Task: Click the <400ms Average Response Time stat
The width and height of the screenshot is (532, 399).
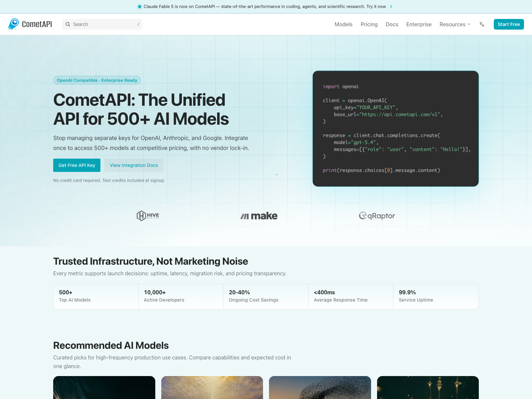Action: pyautogui.click(x=351, y=296)
